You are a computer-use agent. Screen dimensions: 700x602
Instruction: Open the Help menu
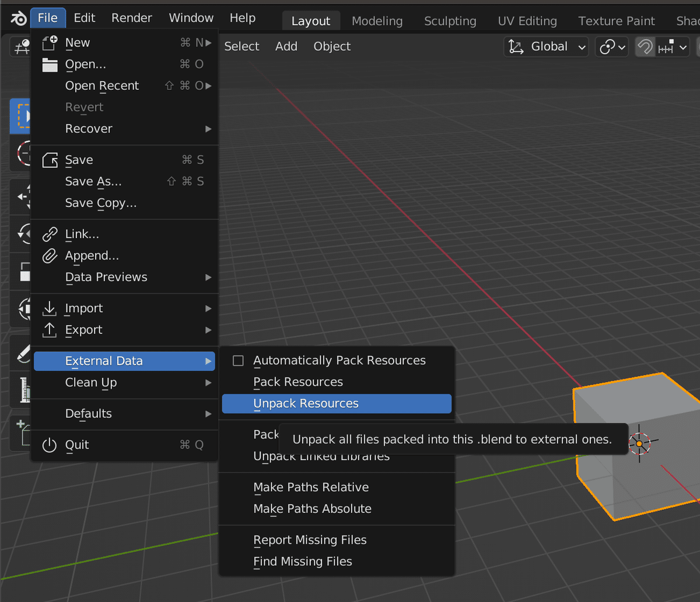tap(243, 18)
